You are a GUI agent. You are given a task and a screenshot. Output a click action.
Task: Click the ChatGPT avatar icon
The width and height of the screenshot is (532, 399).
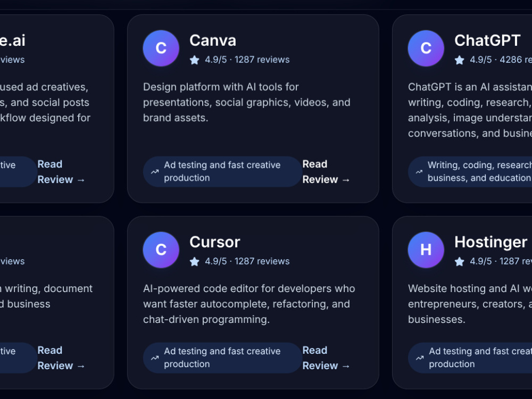pos(426,48)
